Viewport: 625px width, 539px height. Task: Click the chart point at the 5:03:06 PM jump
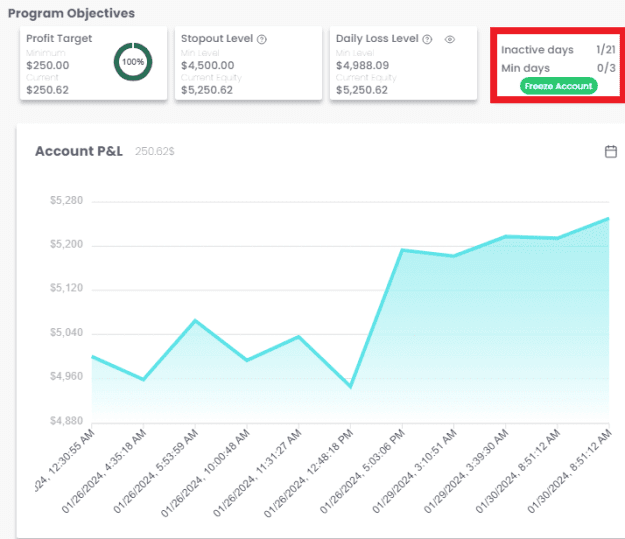tap(402, 250)
